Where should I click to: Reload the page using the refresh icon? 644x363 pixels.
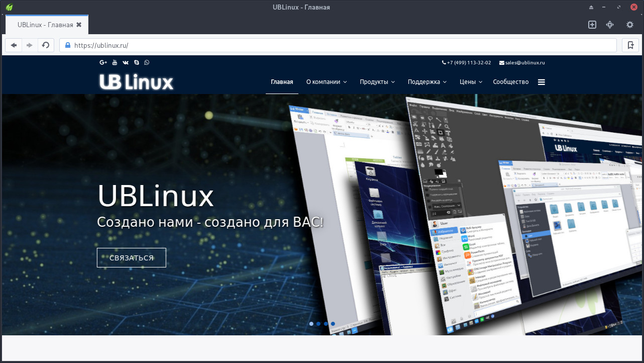(46, 45)
